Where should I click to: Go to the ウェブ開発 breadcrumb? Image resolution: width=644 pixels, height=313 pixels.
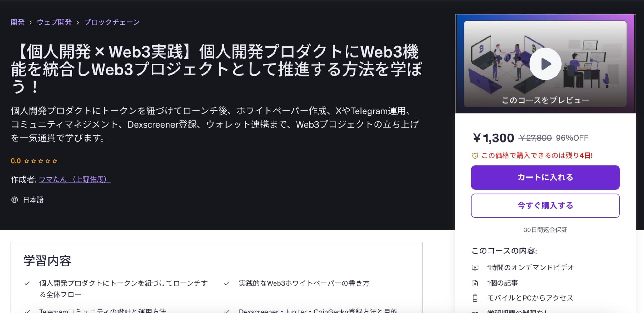click(x=54, y=22)
